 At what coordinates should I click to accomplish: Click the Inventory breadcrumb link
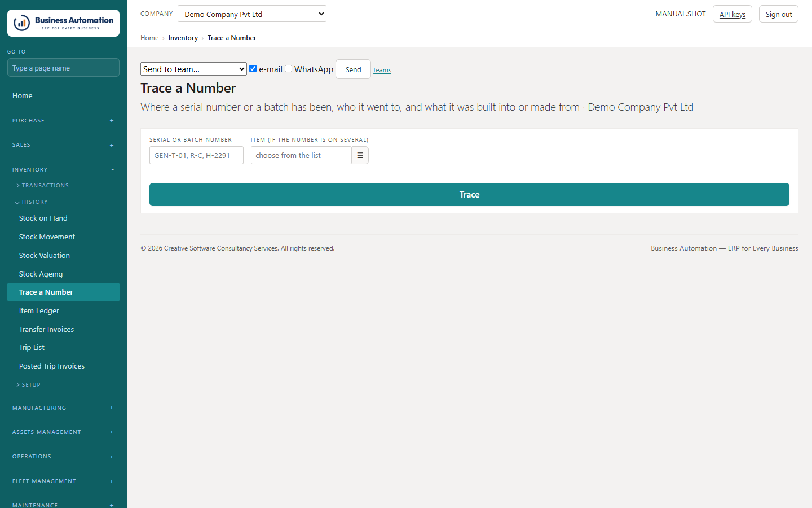point(183,38)
